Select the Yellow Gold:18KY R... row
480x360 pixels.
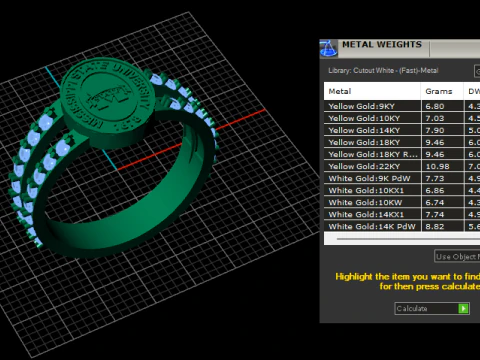402,154
